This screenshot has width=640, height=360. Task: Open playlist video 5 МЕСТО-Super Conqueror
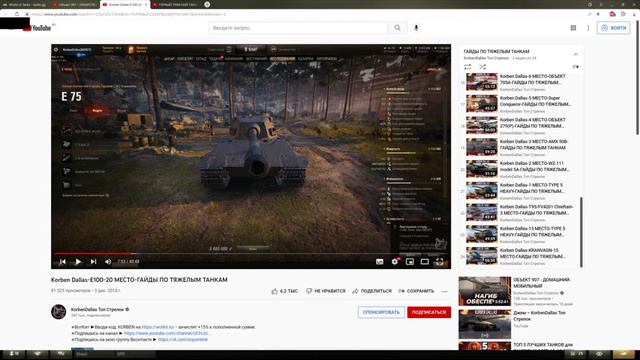coord(520,104)
